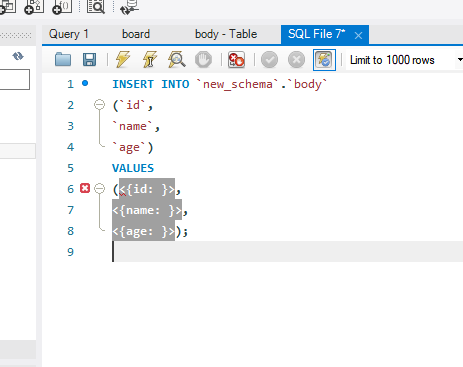Image resolution: width=463 pixels, height=367 pixels.
Task: Click the <{name: }> placeholder on line 7
Action: coord(147,210)
